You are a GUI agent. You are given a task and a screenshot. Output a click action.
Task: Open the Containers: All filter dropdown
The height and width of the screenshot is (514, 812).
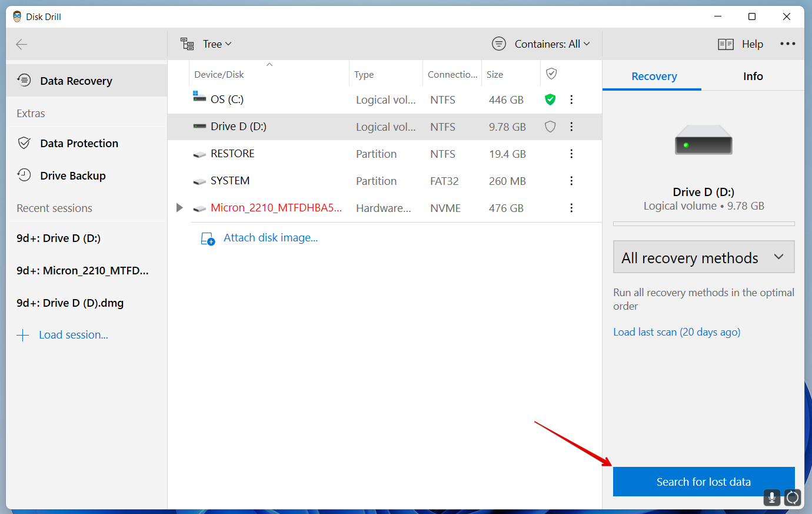(552, 44)
